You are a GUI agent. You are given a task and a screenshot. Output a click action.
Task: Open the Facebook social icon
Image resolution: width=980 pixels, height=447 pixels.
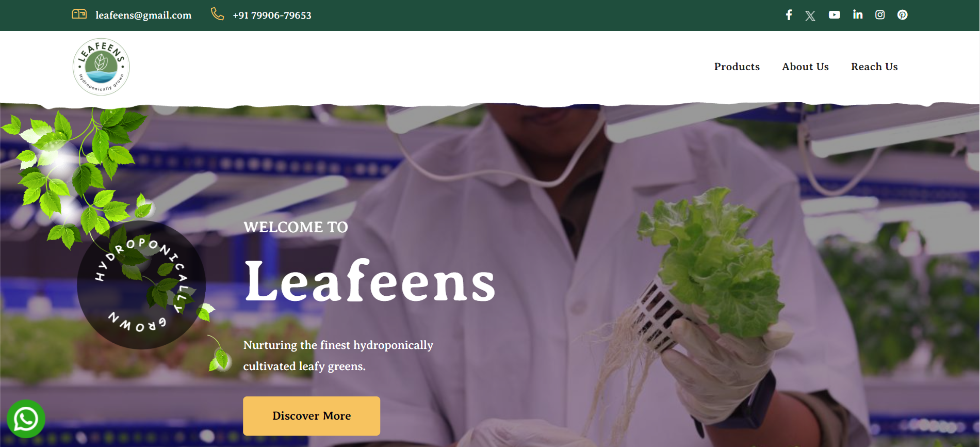point(789,15)
